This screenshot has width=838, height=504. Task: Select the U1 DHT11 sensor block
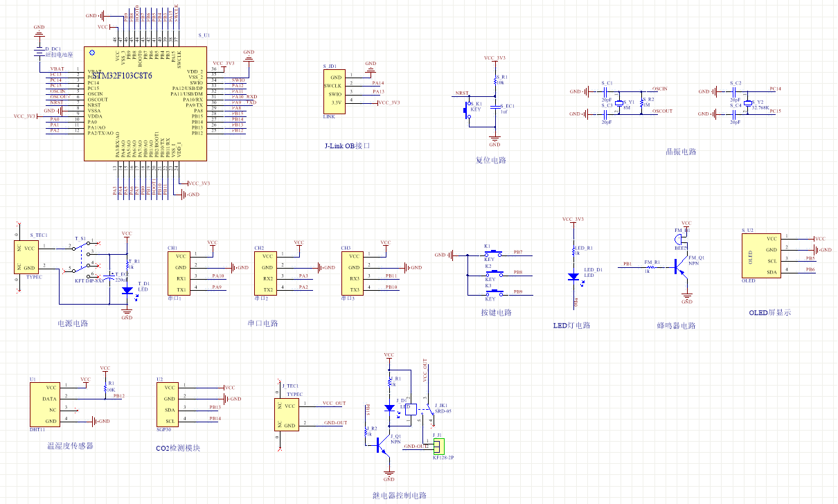click(45, 405)
